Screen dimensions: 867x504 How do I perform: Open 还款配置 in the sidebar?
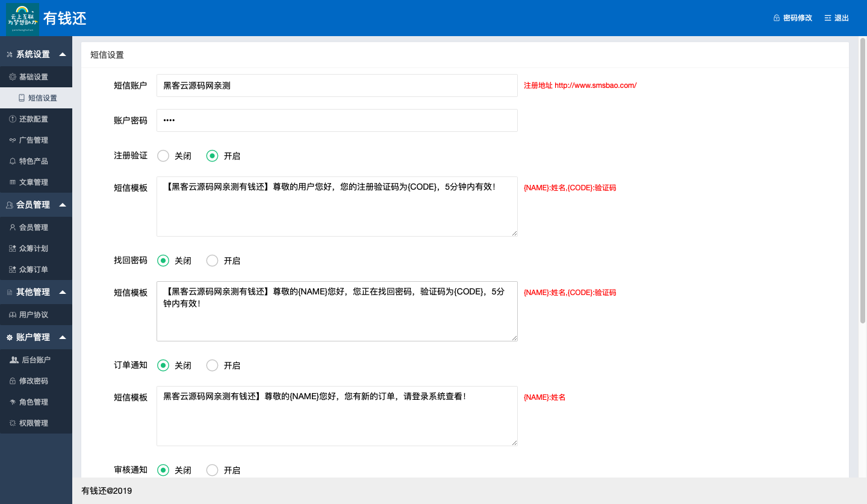click(x=33, y=119)
